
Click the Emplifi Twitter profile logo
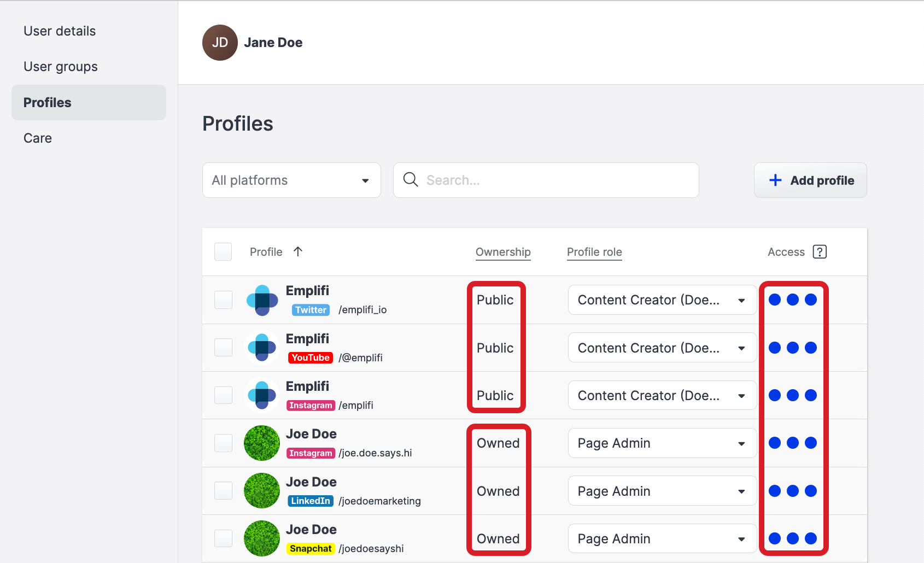coord(262,300)
